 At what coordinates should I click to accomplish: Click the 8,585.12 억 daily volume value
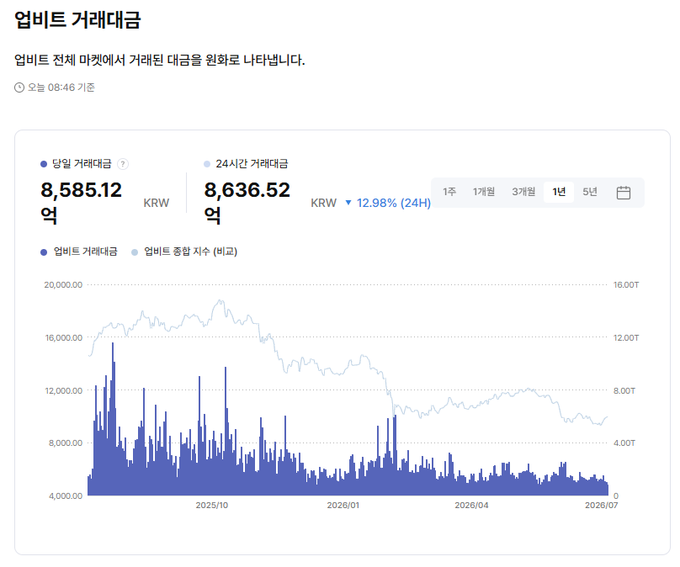click(81, 202)
